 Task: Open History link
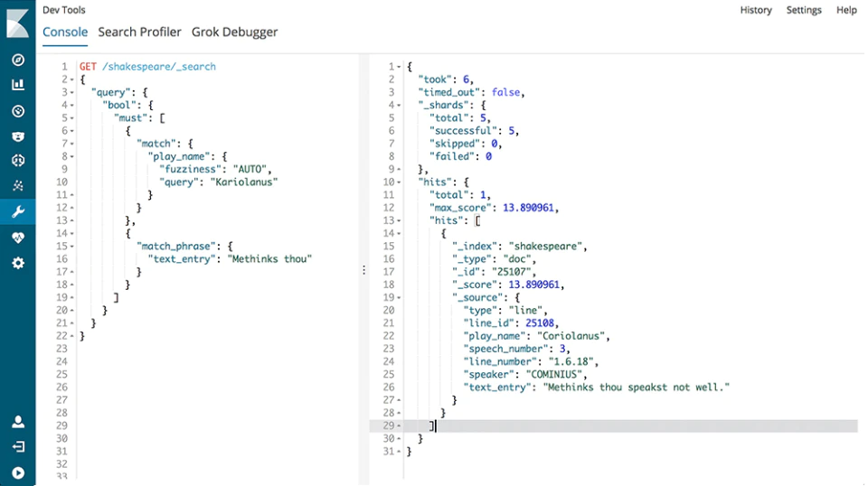tap(756, 10)
